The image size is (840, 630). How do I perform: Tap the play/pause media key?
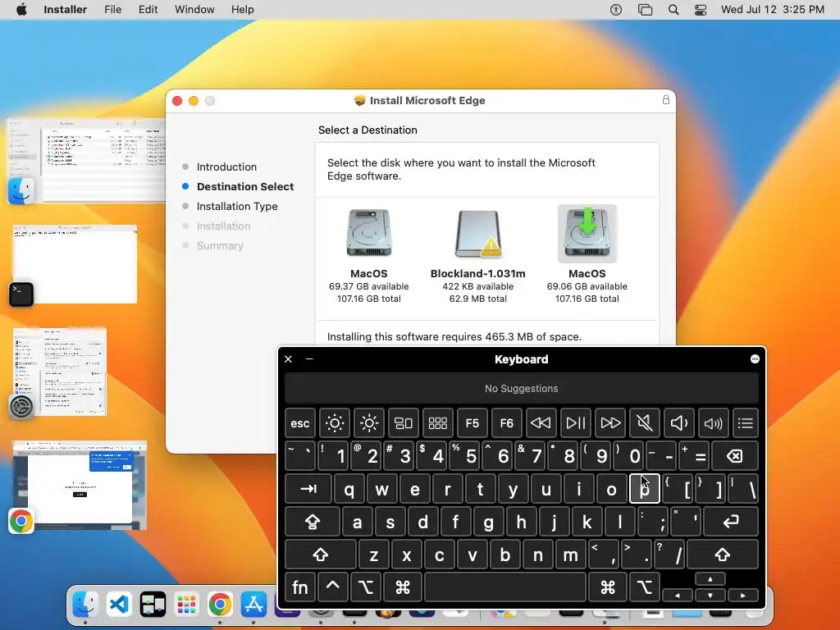pos(575,423)
